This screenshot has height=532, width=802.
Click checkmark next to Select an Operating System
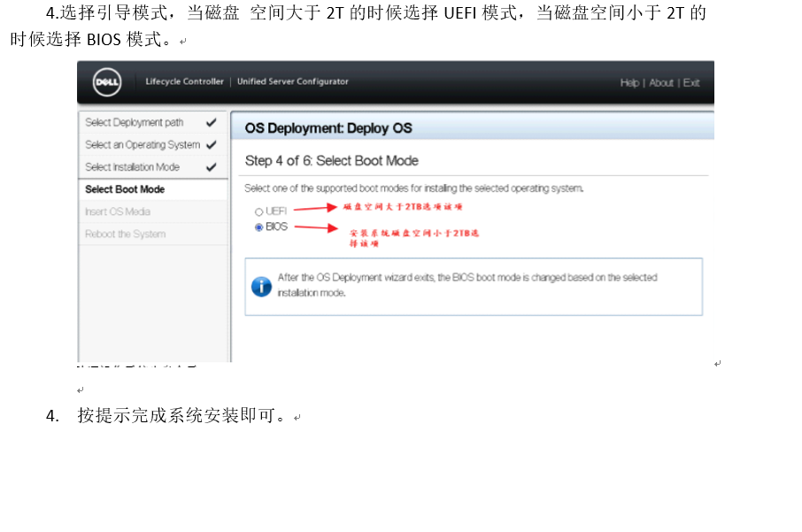[211, 145]
